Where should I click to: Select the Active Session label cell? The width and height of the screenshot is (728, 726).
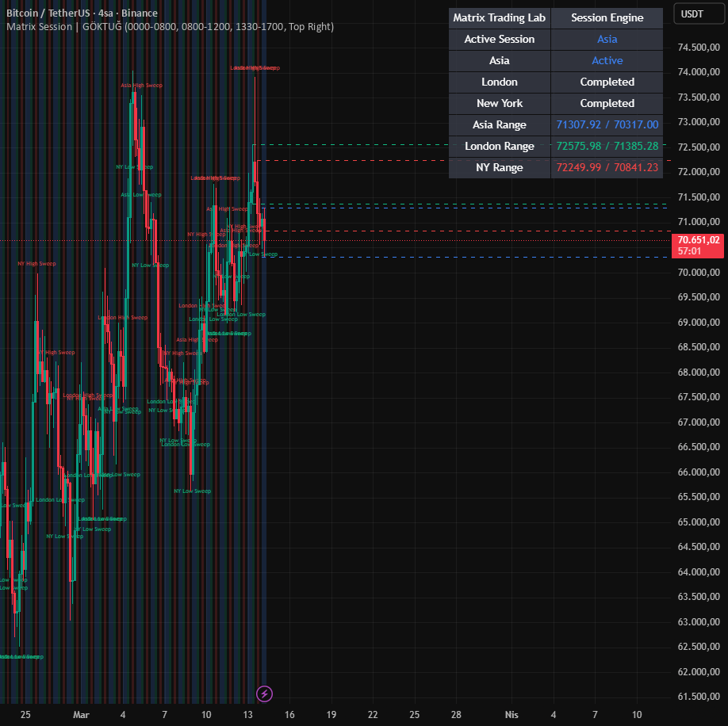tap(500, 39)
